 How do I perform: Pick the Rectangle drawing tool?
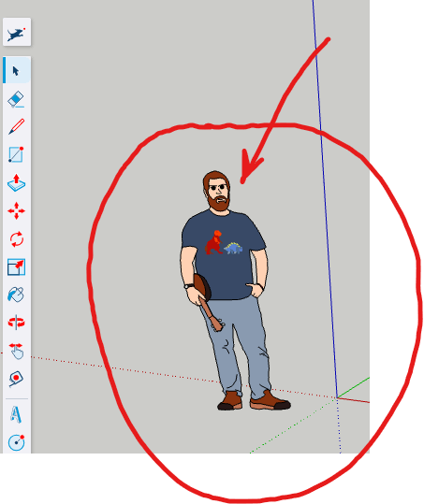(x=16, y=154)
